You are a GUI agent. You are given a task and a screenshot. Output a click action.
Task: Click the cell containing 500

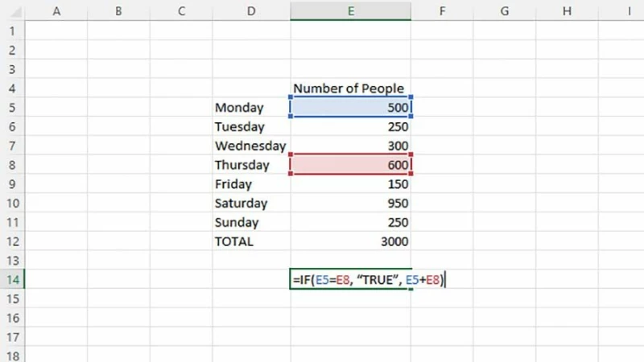click(x=351, y=107)
